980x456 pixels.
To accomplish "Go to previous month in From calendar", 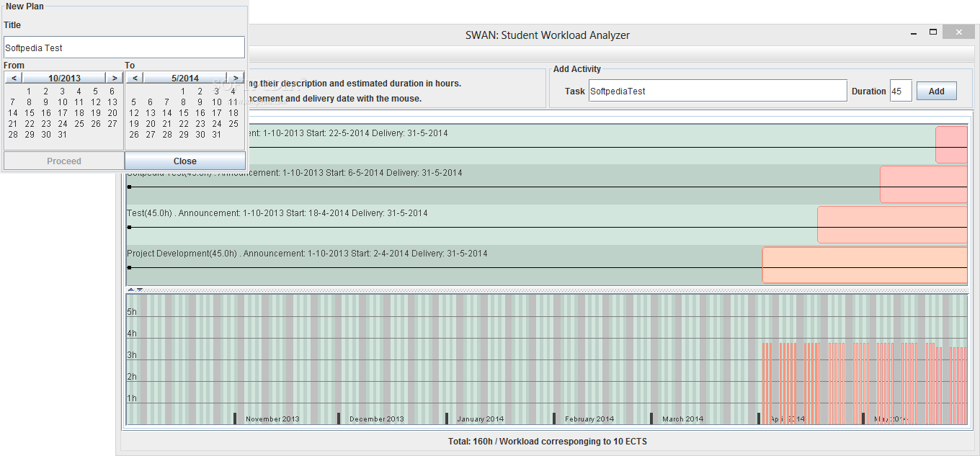I will click(x=14, y=78).
